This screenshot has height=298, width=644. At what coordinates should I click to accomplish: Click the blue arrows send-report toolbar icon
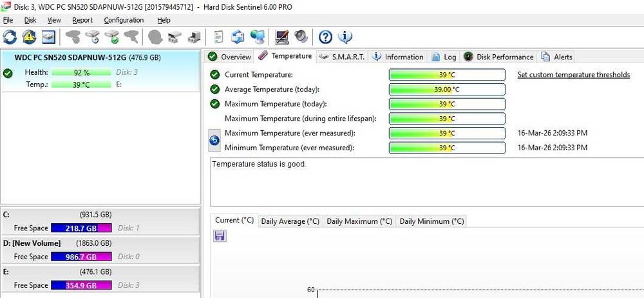tap(238, 37)
